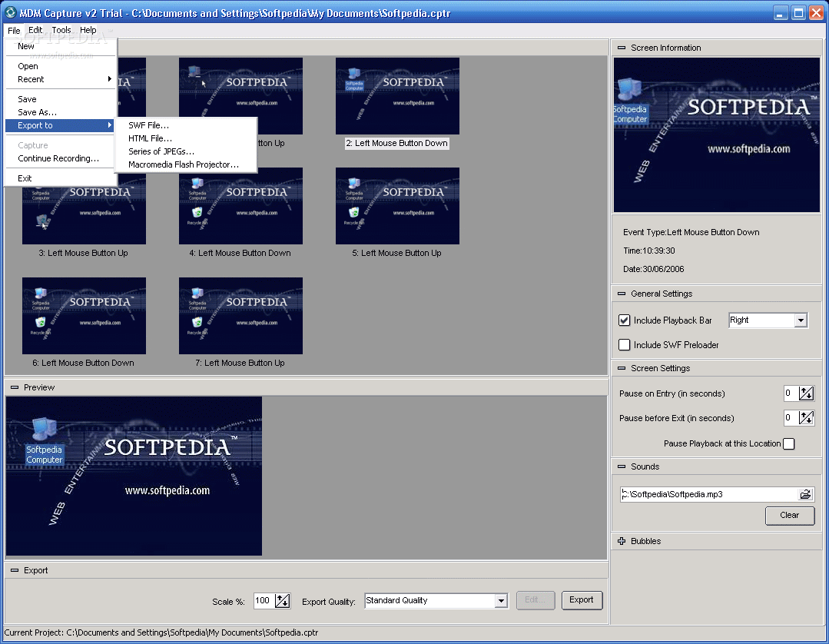This screenshot has width=829, height=644.
Task: Select thumbnail 6: Left Mouse Button Down
Action: (x=84, y=316)
